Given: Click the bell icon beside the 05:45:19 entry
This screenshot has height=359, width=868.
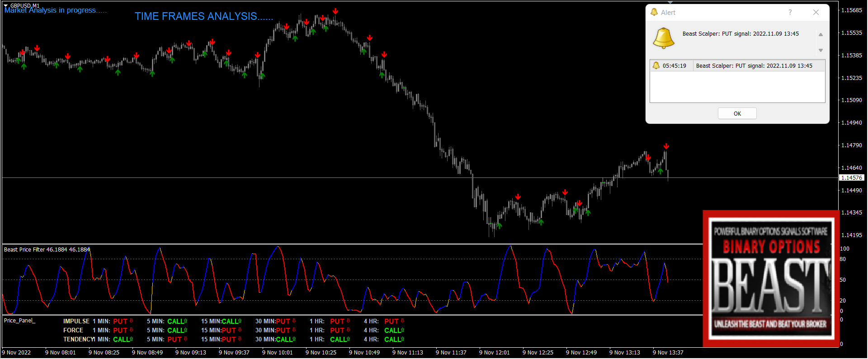Looking at the screenshot, I should click(x=656, y=65).
